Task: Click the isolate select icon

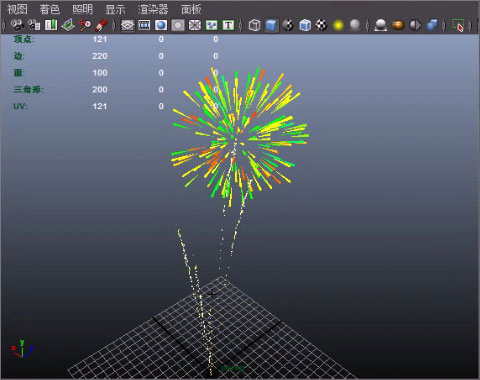Action: pos(458,25)
